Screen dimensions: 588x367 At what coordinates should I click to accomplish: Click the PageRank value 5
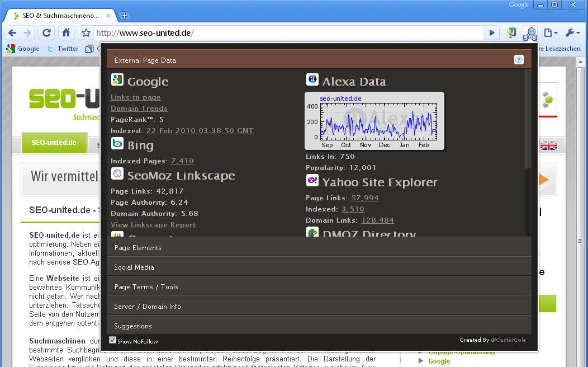[x=161, y=120]
